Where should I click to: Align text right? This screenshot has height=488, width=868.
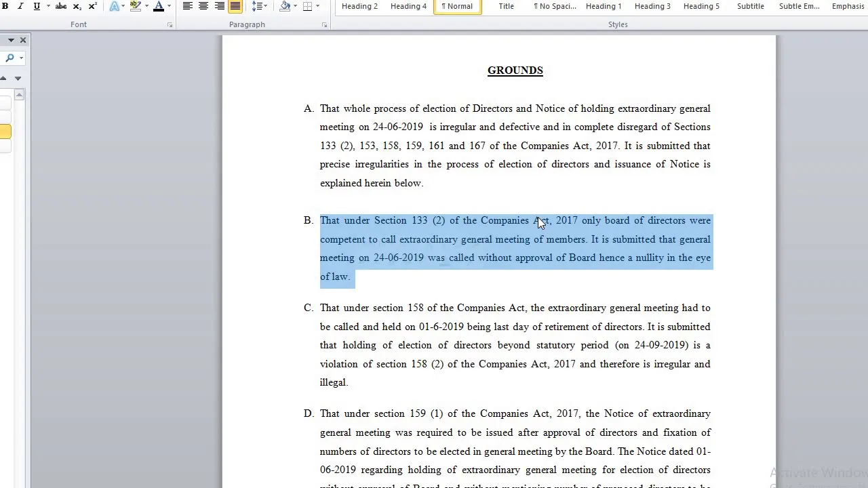[219, 6]
